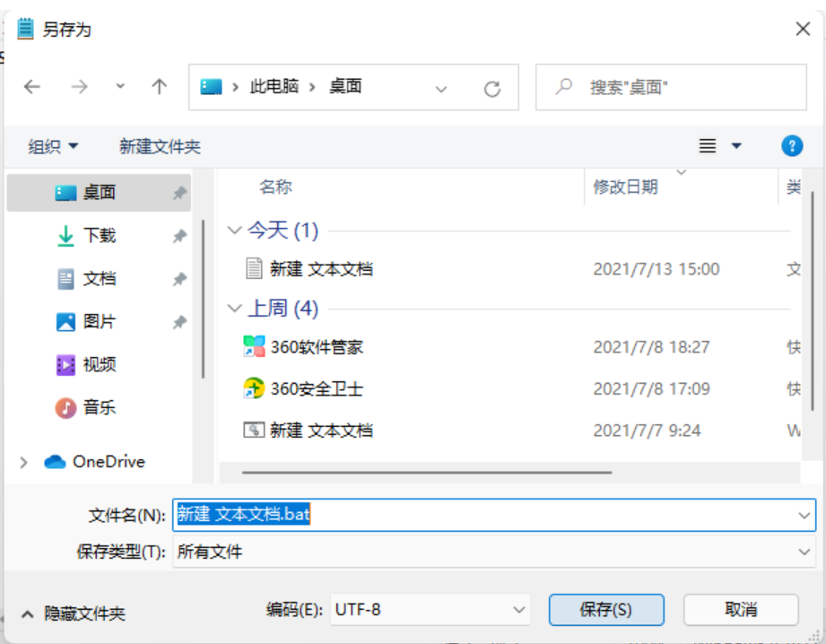Open the blue help question mark
Image resolution: width=826 pixels, height=644 pixels.
pyautogui.click(x=792, y=146)
